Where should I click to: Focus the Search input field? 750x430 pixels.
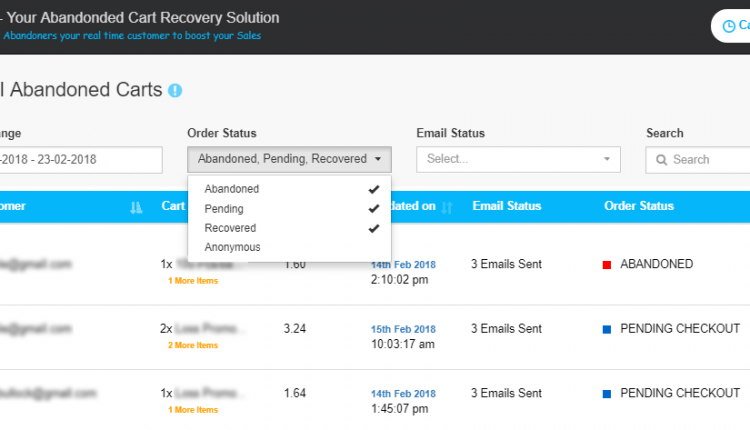698,160
